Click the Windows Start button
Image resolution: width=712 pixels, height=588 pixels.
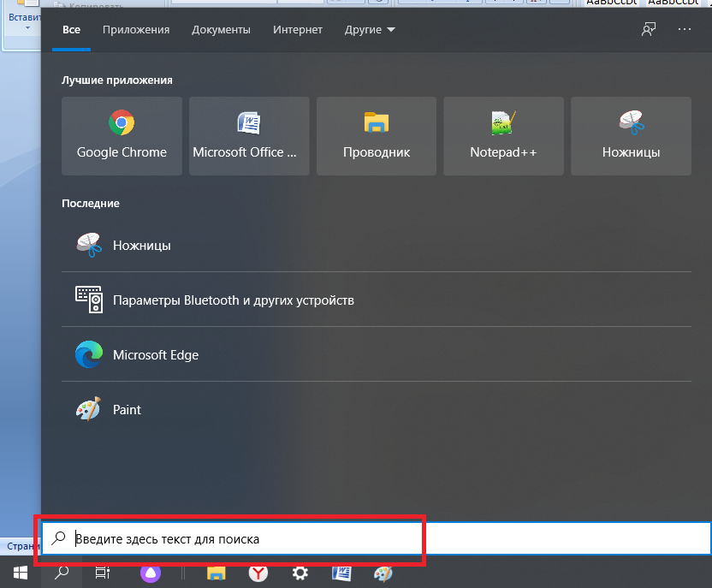(x=21, y=573)
